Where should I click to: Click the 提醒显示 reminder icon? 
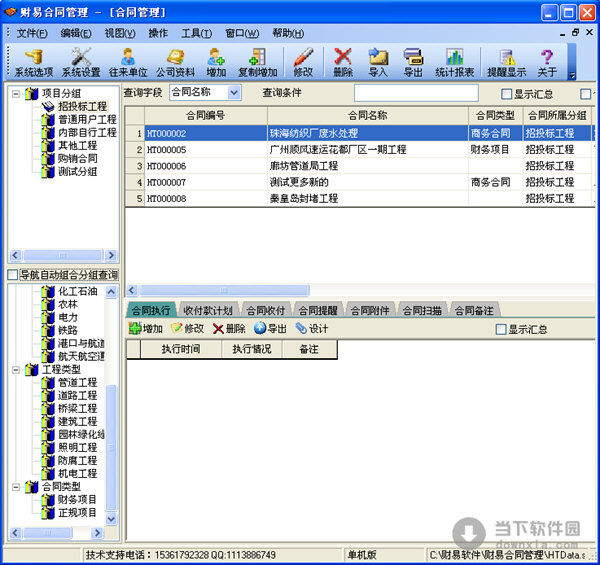tap(506, 61)
